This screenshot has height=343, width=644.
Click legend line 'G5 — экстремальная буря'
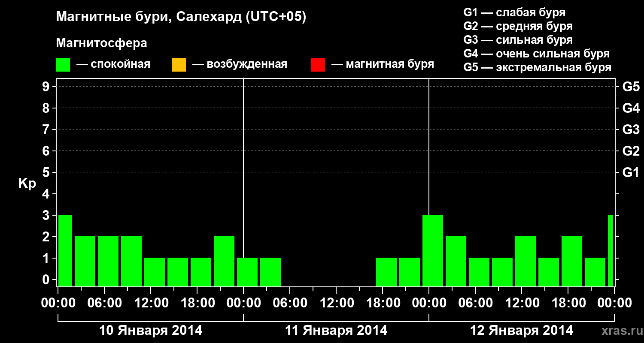pyautogui.click(x=538, y=67)
